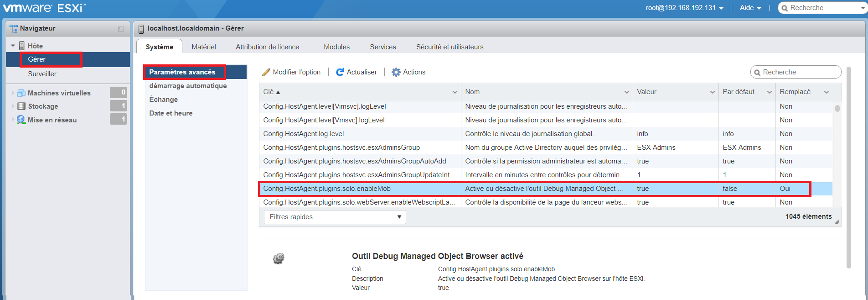Sort by the Clé column header
This screenshot has height=300, width=868.
point(360,92)
